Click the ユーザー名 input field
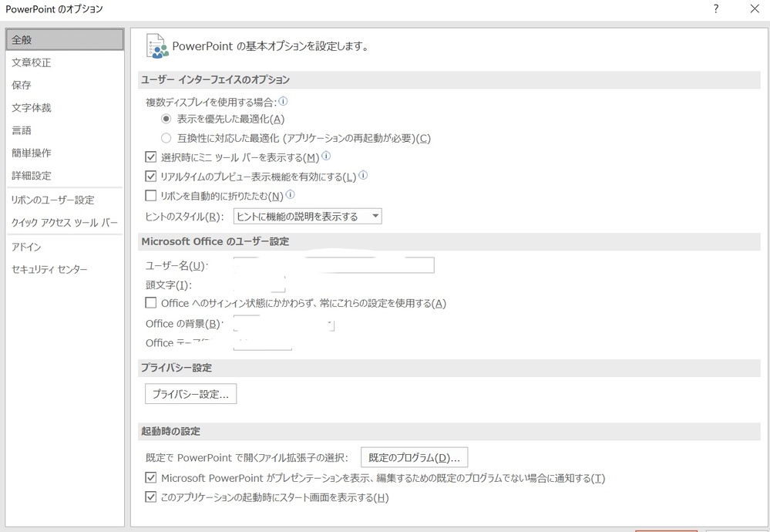The height and width of the screenshot is (532, 770). click(334, 265)
